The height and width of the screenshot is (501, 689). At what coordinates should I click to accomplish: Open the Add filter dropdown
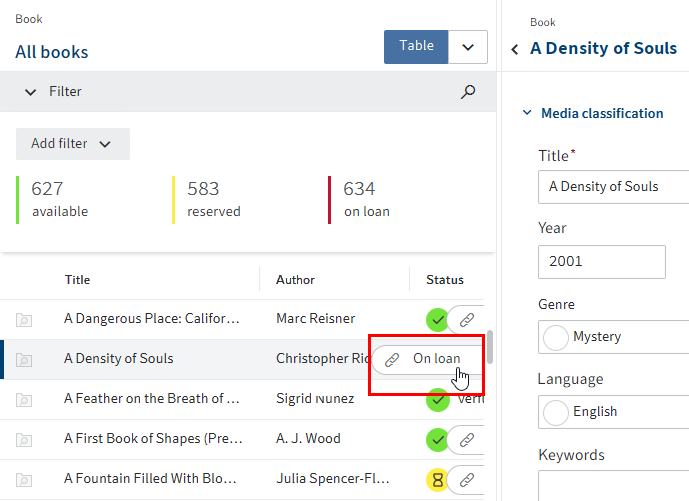(72, 144)
